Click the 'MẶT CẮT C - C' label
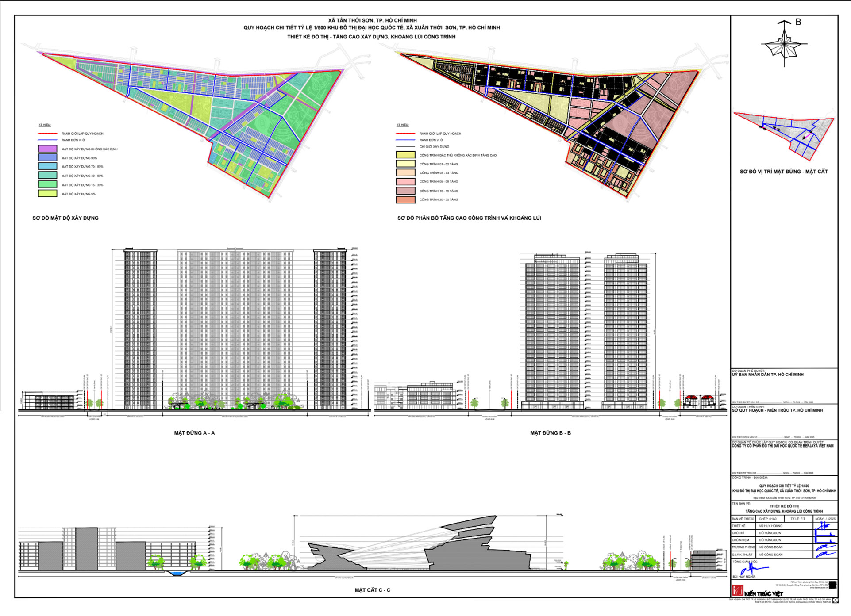The height and width of the screenshot is (616, 851). [x=372, y=590]
